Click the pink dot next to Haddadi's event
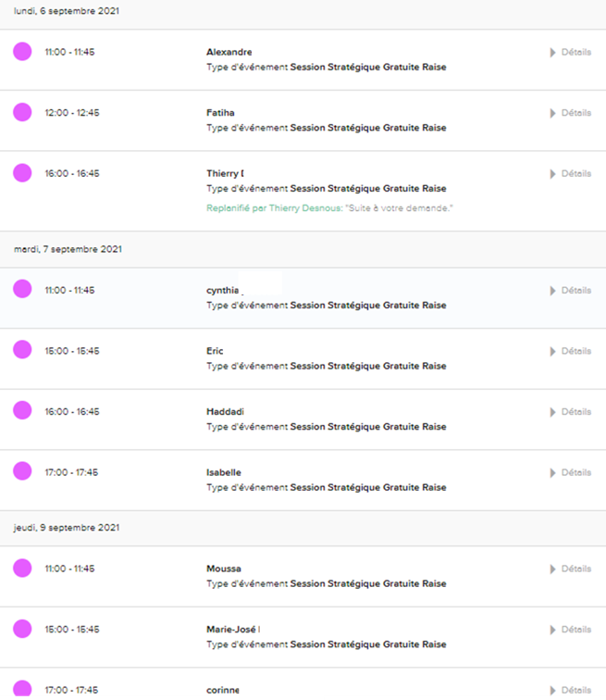 pos(22,410)
